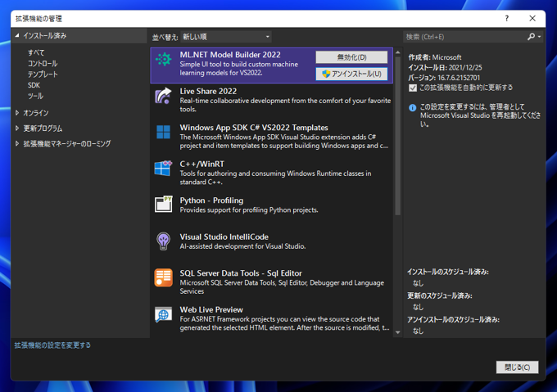Viewport: 557px width, 392px height.
Task: Select すべて in installed tree
Action: coord(36,52)
